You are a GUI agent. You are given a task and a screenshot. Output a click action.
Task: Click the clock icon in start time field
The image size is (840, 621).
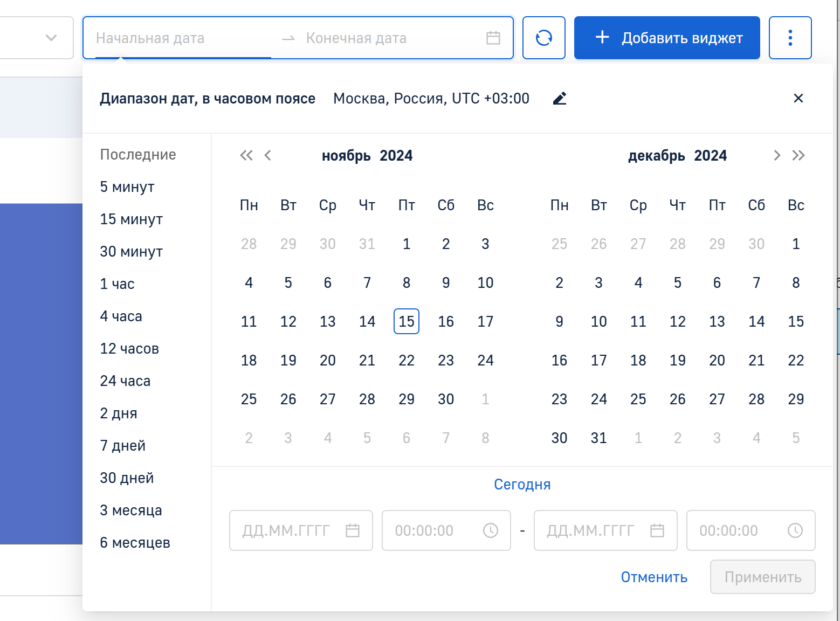490,530
